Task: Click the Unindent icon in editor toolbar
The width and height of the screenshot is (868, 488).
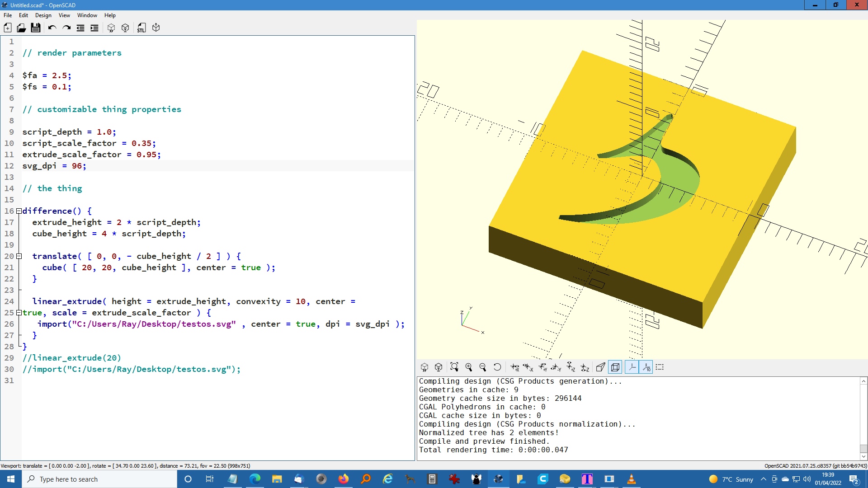Action: pyautogui.click(x=80, y=28)
